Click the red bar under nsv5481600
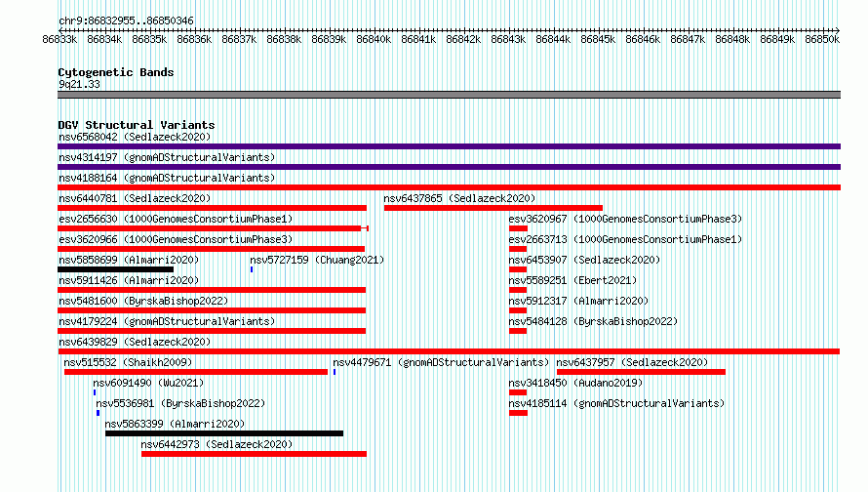868x492 pixels. click(x=212, y=310)
